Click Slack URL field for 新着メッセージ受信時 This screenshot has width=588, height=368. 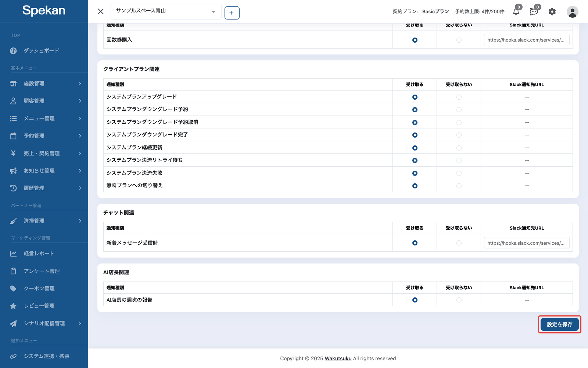(527, 243)
